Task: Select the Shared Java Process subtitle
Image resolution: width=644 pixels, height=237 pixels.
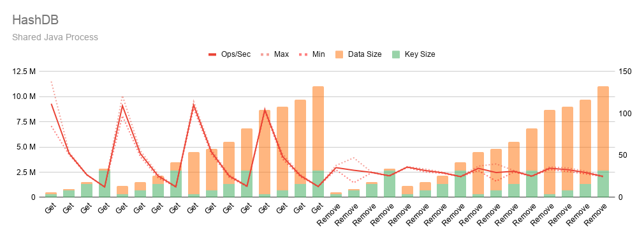Action: click(55, 37)
